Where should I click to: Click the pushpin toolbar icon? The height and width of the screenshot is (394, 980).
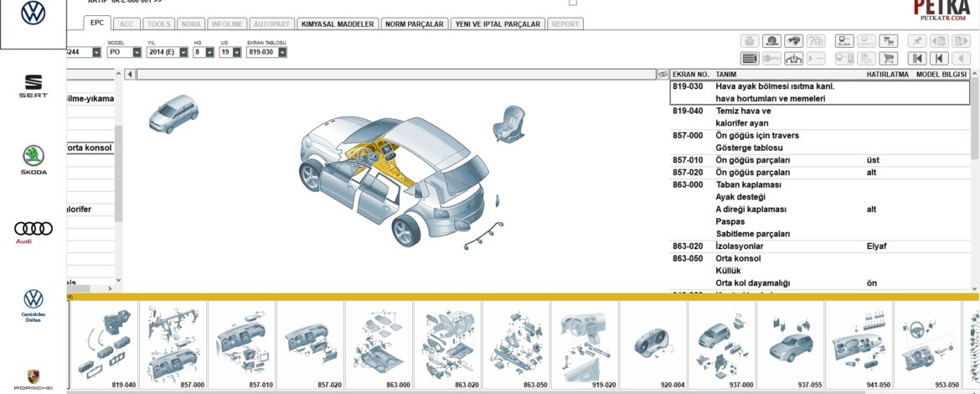point(917,41)
